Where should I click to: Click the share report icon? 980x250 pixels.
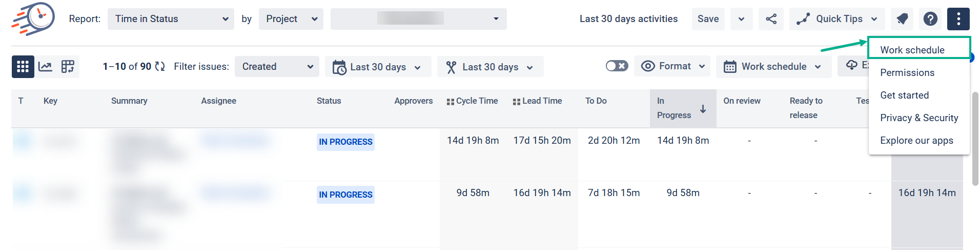771,19
